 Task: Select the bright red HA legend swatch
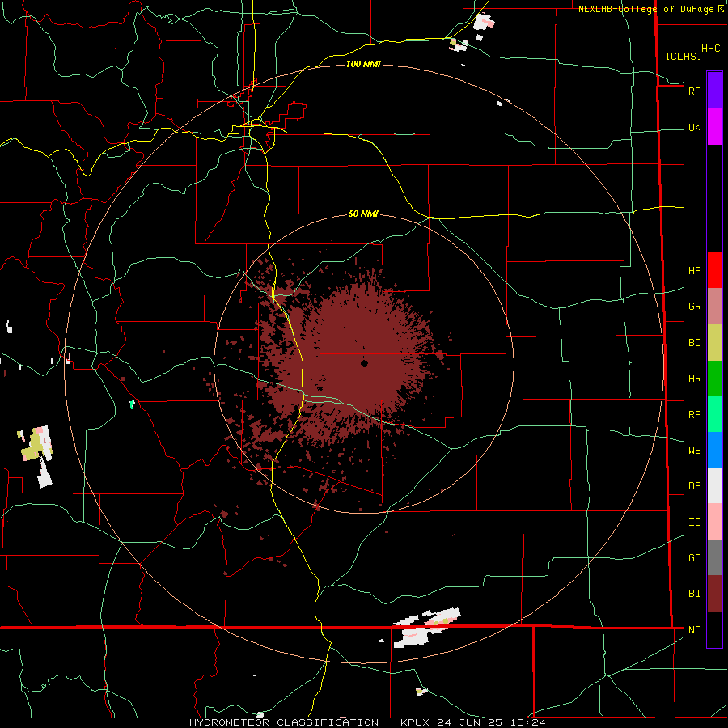pos(714,270)
